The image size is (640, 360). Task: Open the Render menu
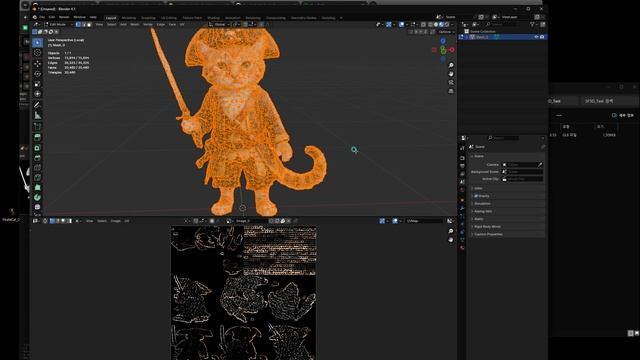pos(64,17)
